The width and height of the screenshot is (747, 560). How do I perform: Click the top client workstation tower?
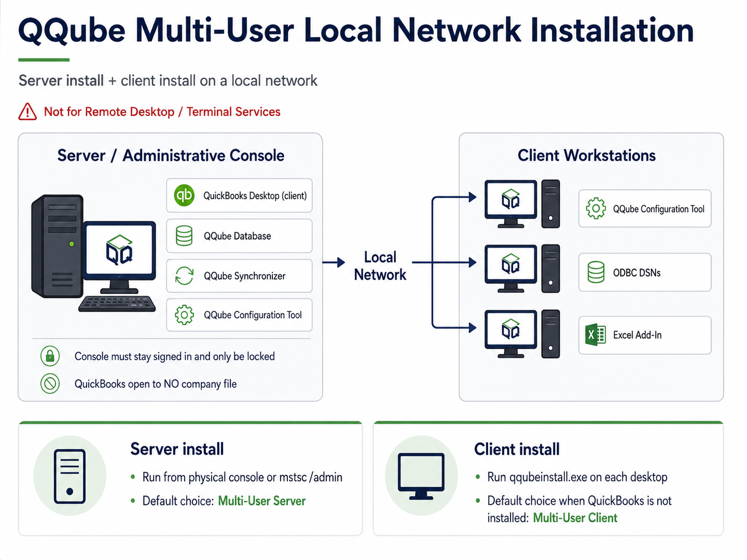point(550,204)
